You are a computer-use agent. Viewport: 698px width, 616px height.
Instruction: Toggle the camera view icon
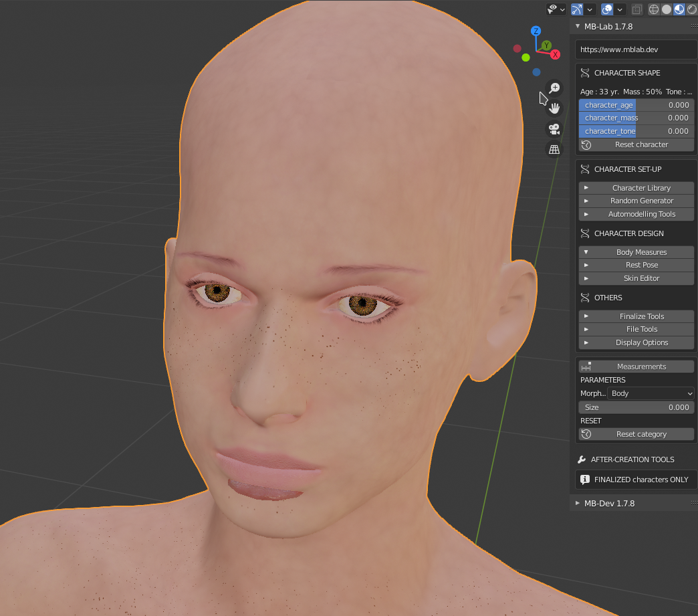(x=554, y=128)
